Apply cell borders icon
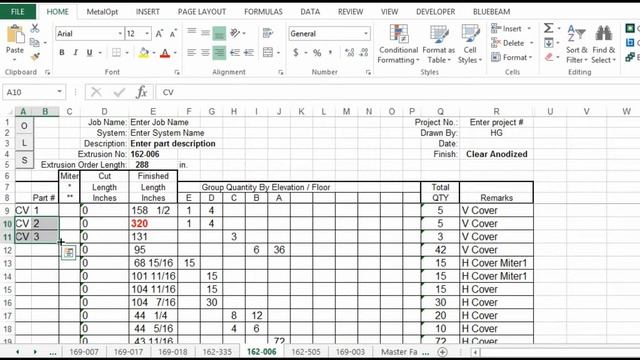 [x=116, y=53]
